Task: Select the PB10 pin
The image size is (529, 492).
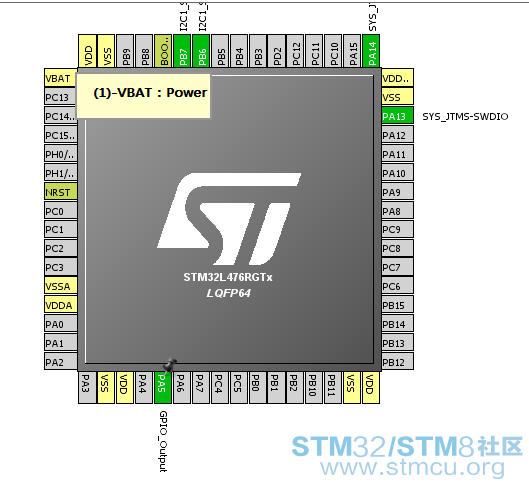Action: [x=314, y=387]
